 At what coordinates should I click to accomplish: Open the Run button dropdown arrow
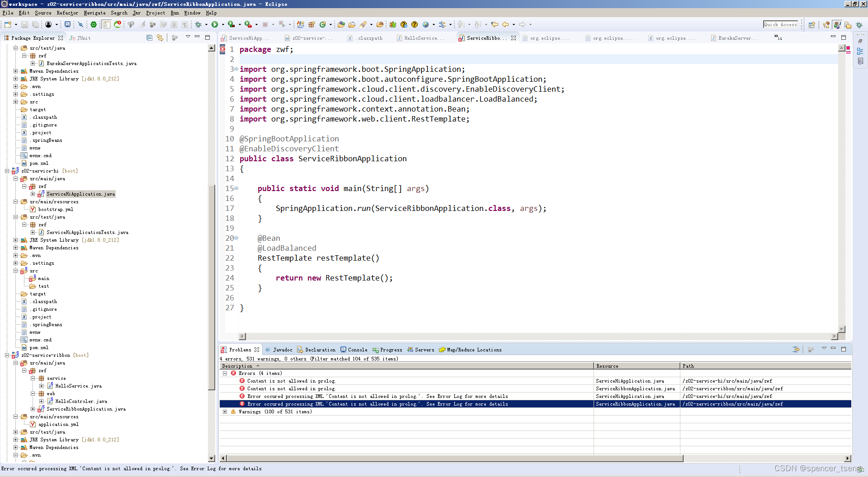pos(223,25)
